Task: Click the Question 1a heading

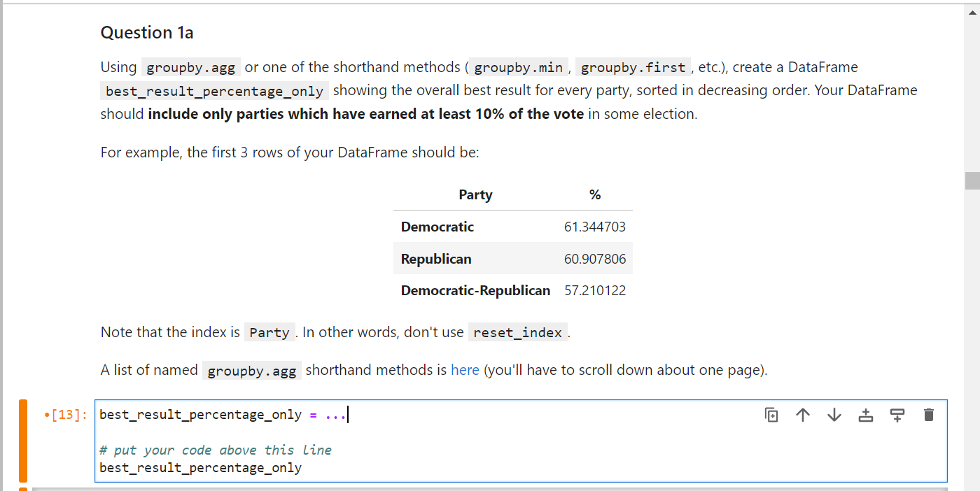Action: click(147, 32)
